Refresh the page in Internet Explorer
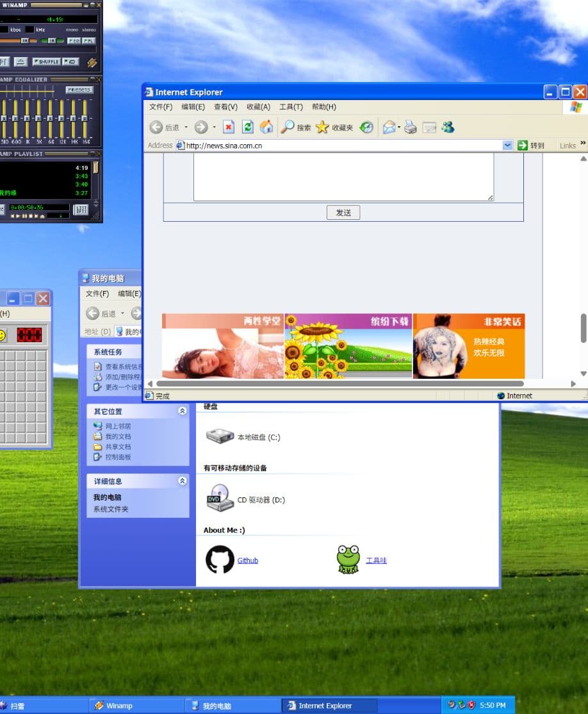 click(x=248, y=127)
